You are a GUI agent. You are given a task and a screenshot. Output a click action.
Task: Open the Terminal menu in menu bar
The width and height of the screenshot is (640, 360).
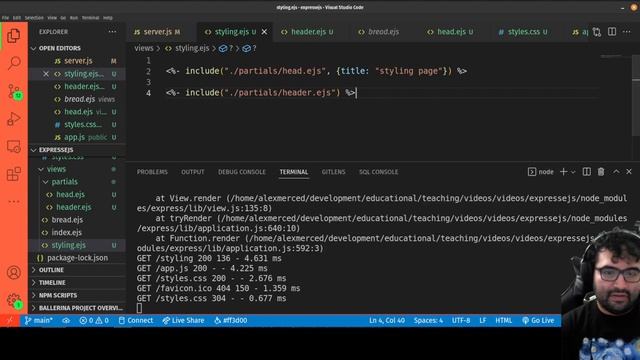90,18
